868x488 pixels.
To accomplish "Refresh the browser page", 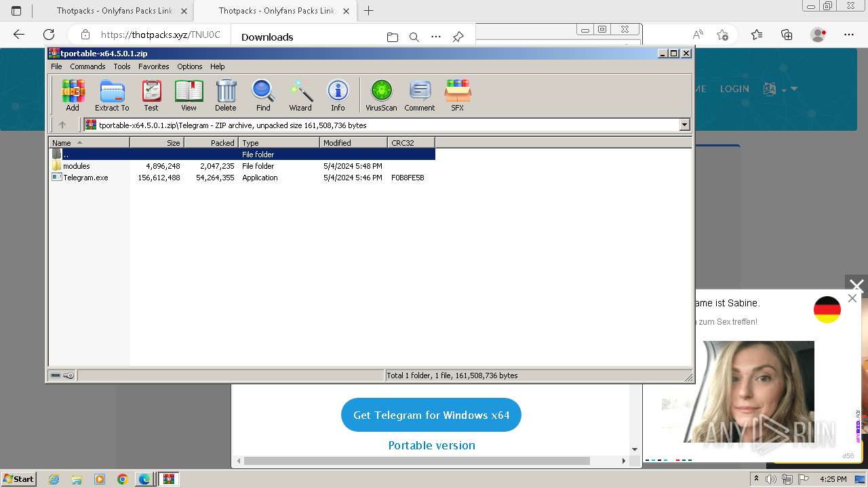I will [49, 35].
